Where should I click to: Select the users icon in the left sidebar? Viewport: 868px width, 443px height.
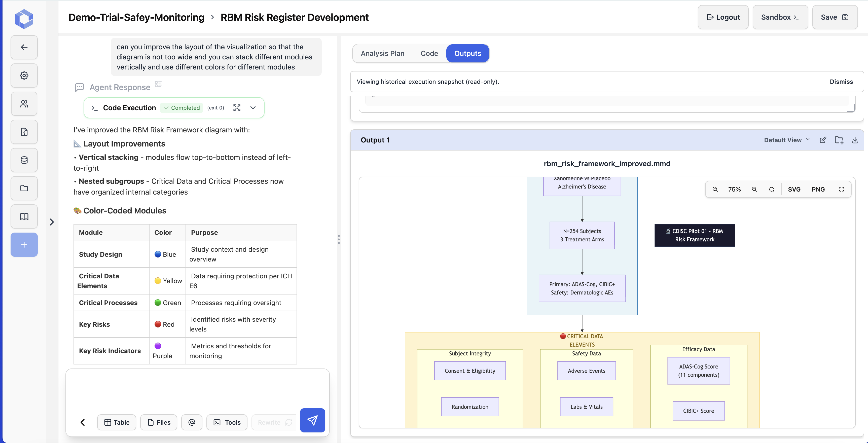click(24, 103)
